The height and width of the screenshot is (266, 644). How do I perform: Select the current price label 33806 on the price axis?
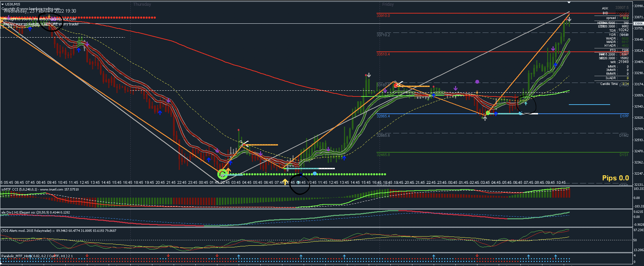click(x=639, y=24)
